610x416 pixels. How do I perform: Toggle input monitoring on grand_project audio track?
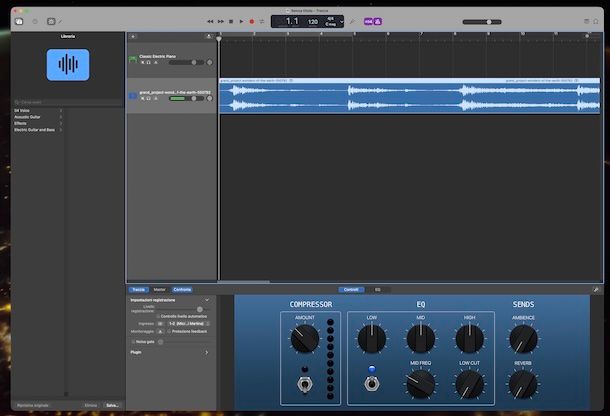click(x=156, y=98)
